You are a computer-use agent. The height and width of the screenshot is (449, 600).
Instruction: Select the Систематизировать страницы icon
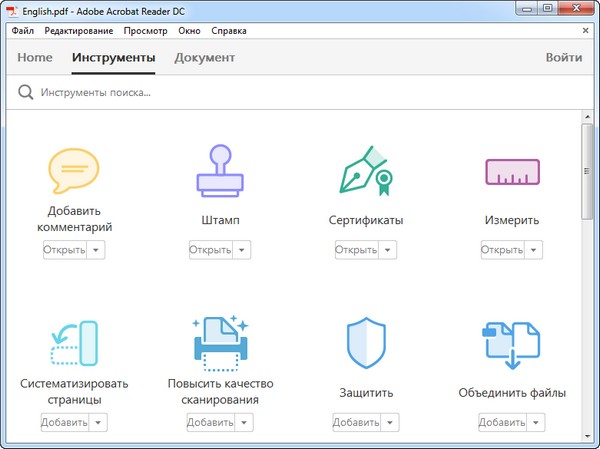[74, 343]
